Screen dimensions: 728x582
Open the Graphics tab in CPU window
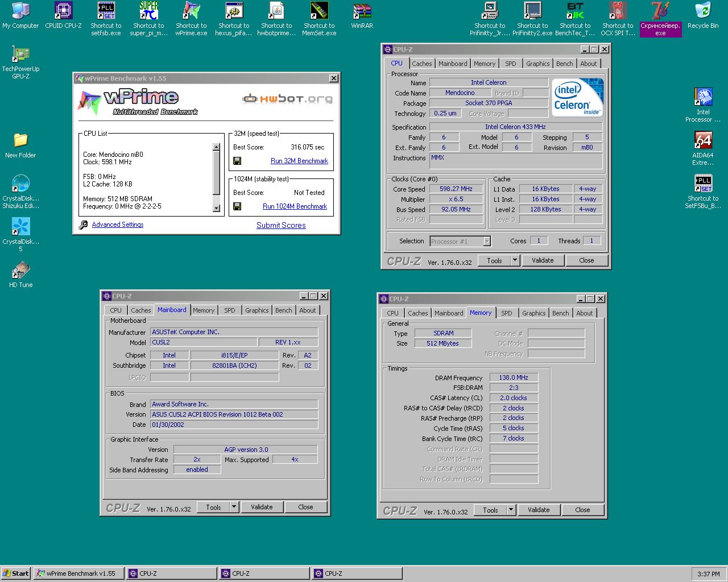tap(537, 64)
